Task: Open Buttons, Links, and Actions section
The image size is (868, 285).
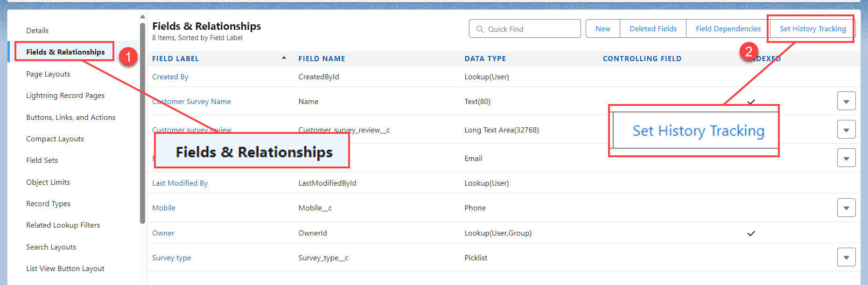Action: click(70, 117)
